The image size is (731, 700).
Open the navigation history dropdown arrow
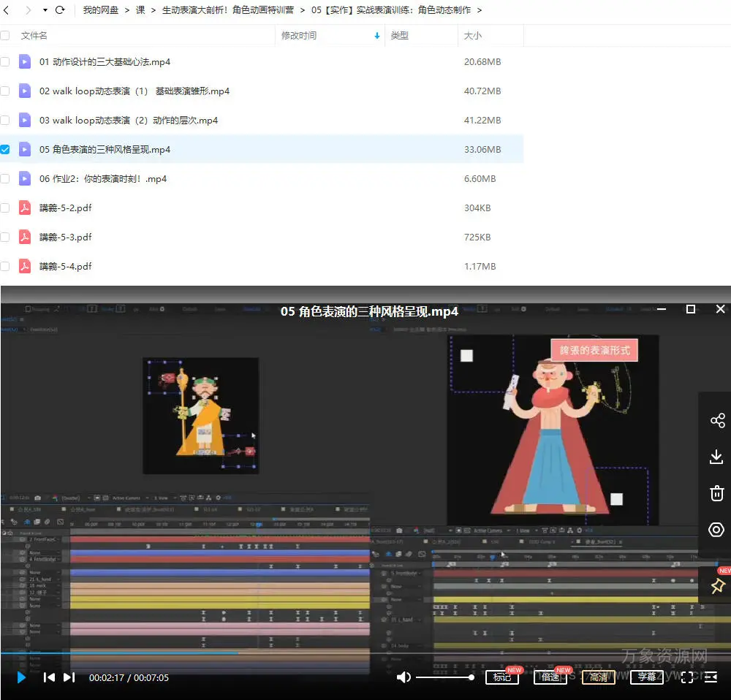[x=45, y=10]
